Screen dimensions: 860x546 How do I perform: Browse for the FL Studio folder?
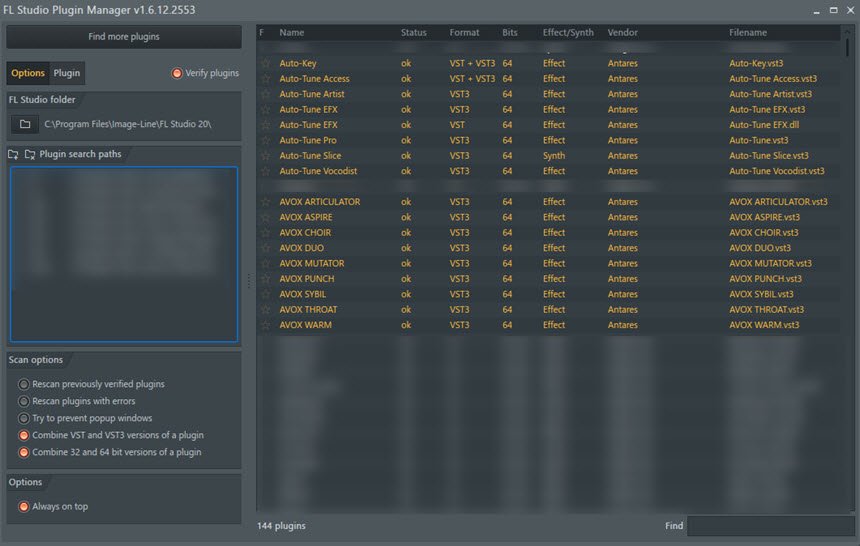click(x=25, y=124)
